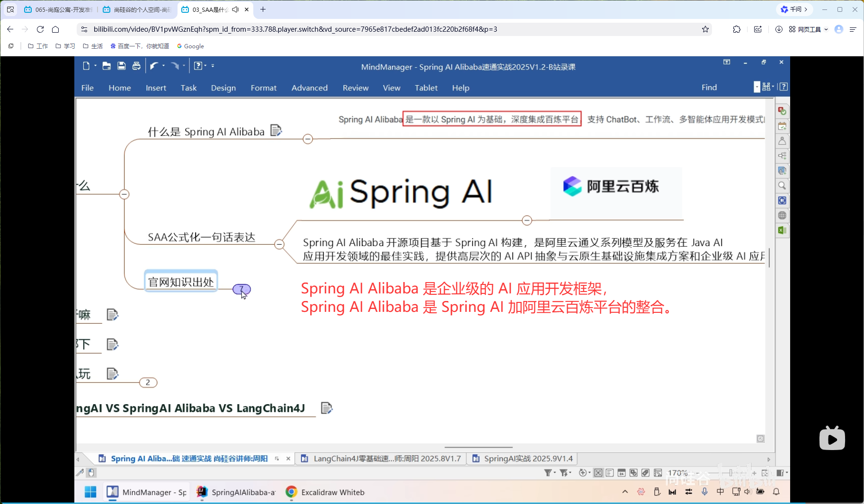Click the Undo arrow icon
The height and width of the screenshot is (504, 864).
[x=154, y=66]
